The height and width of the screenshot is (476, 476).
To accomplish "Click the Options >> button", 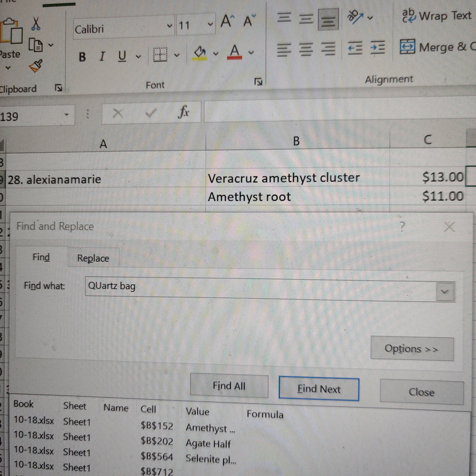I will coord(412,349).
